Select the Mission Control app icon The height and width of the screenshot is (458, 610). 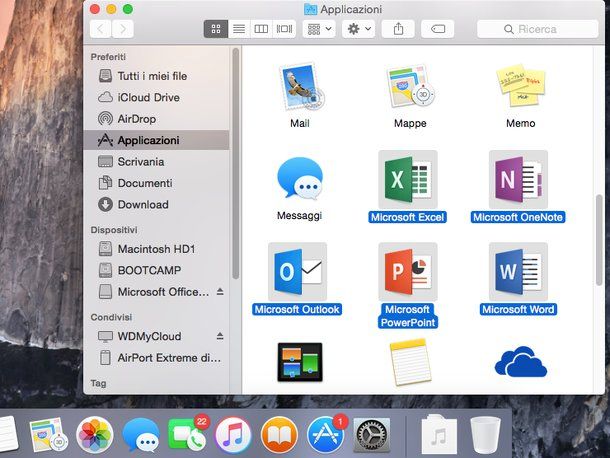point(300,362)
